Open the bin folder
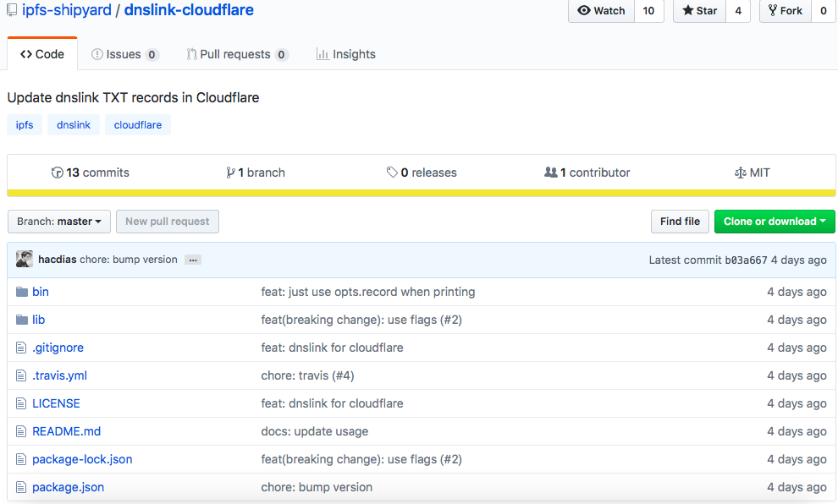 click(x=41, y=292)
